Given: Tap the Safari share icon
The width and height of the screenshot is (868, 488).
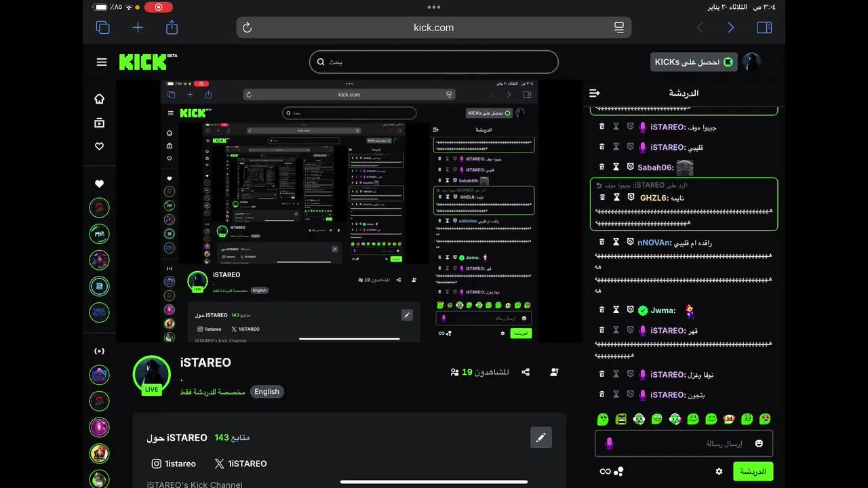Looking at the screenshot, I should tap(172, 27).
